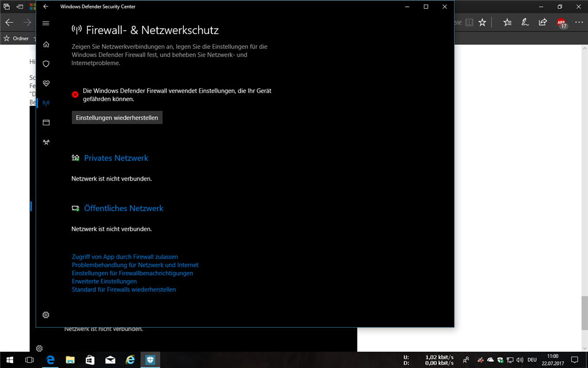Open Edge Hub favorites list icon

click(x=508, y=22)
